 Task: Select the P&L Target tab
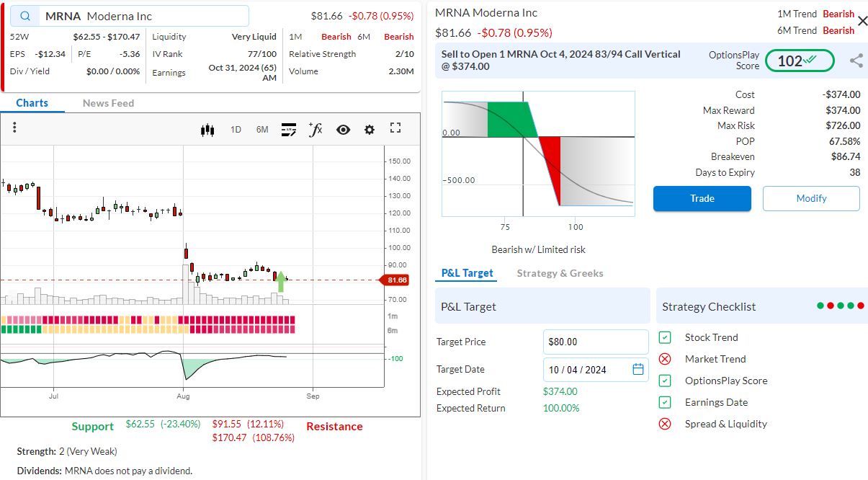click(467, 273)
